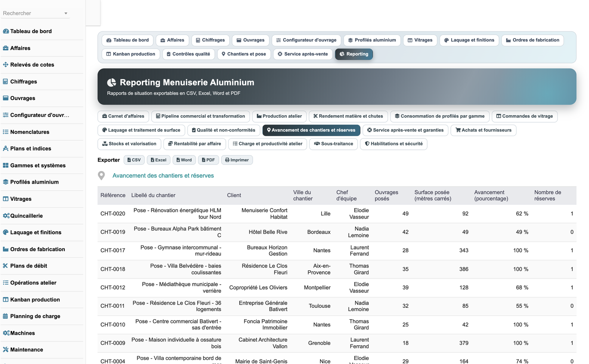Export the report as PDF

[208, 160]
